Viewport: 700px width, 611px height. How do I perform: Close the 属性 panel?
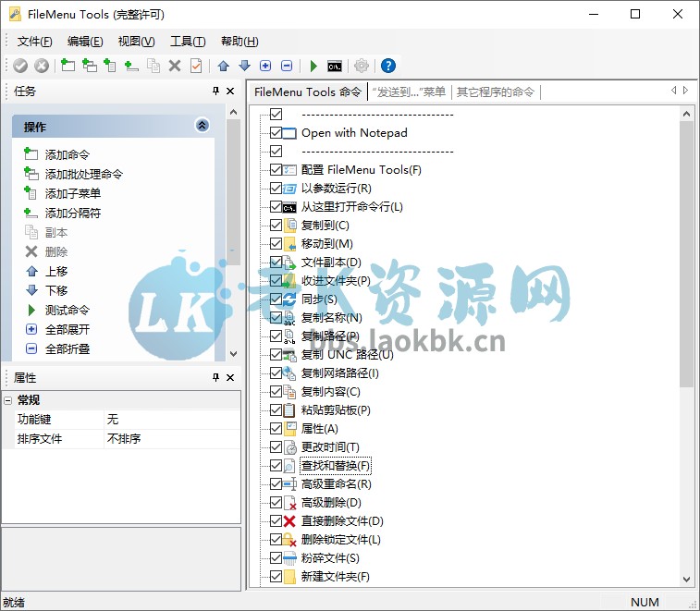230,377
